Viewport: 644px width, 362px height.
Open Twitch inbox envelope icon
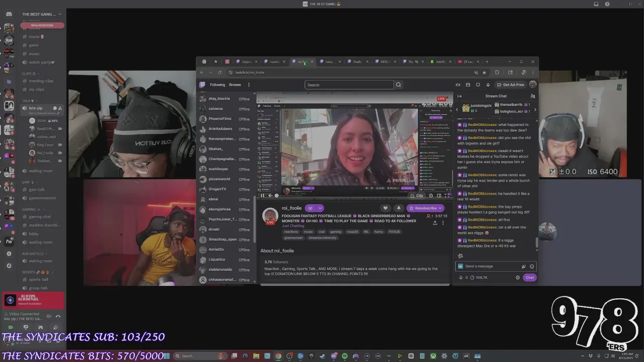(x=468, y=84)
